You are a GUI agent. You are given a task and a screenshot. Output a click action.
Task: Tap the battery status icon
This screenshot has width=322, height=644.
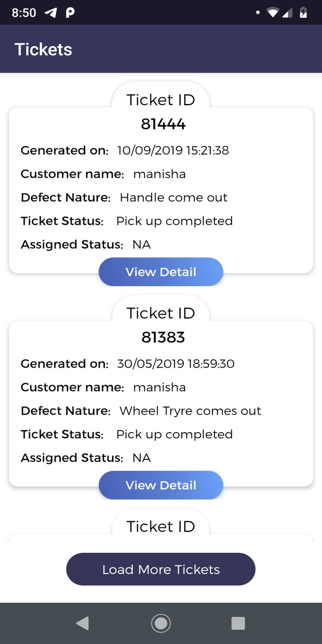(303, 13)
